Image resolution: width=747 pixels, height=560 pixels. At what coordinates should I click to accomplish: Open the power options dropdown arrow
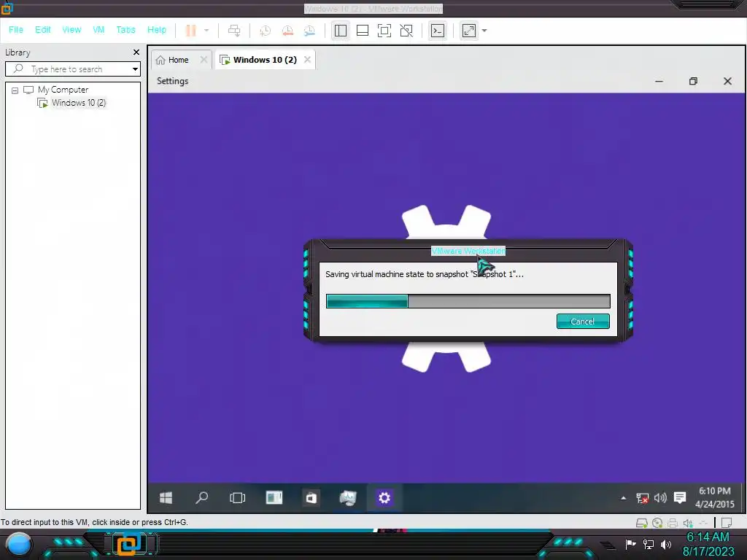pos(206,31)
